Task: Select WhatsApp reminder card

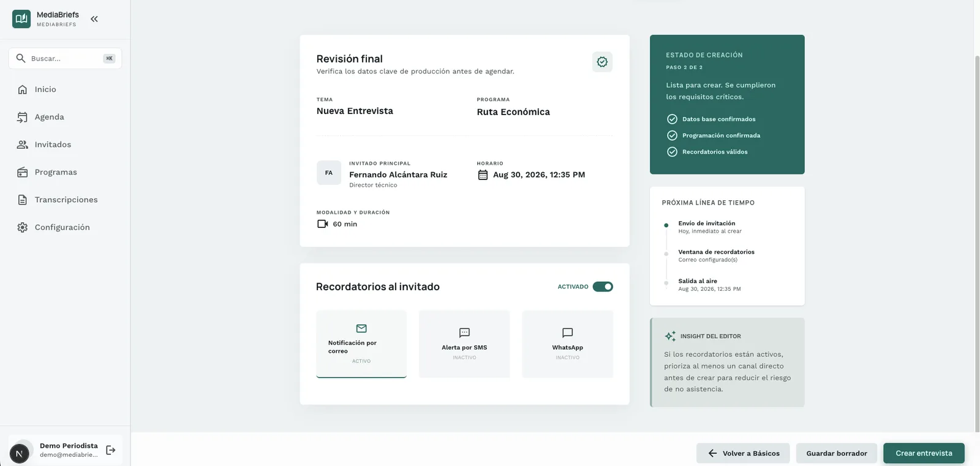Action: pyautogui.click(x=567, y=344)
